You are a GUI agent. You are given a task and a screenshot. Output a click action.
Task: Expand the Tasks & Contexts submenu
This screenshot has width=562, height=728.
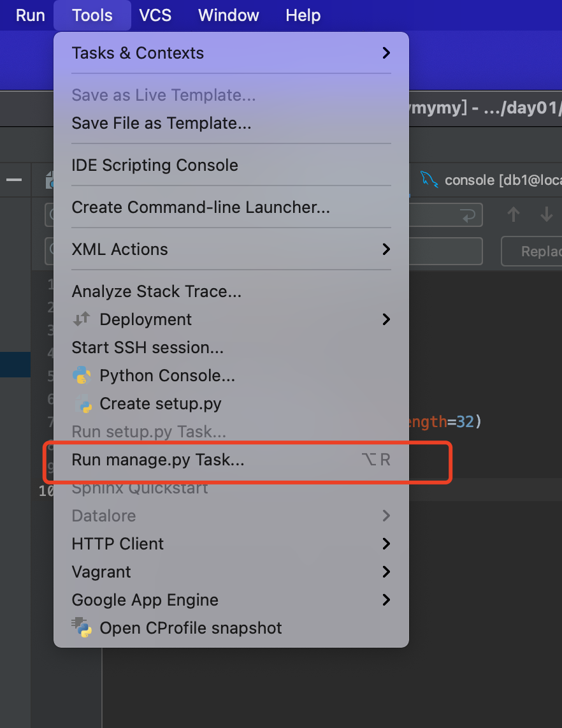tap(385, 53)
